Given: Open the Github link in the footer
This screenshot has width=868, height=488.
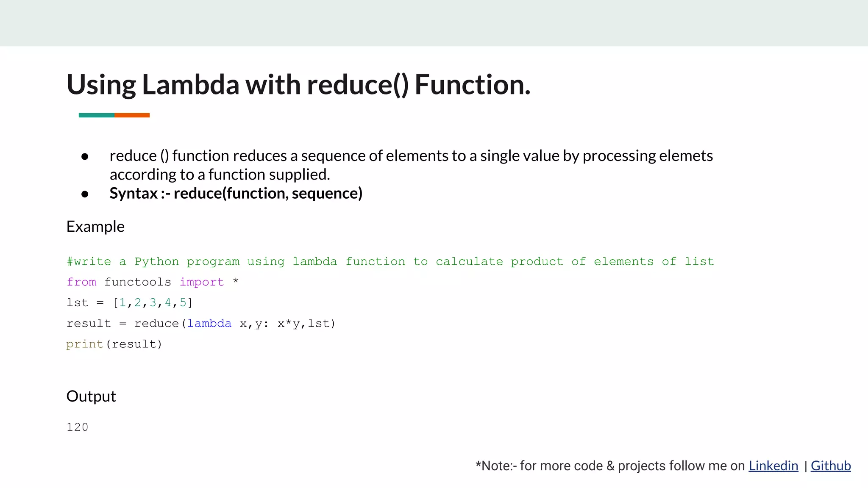Looking at the screenshot, I should (x=830, y=466).
